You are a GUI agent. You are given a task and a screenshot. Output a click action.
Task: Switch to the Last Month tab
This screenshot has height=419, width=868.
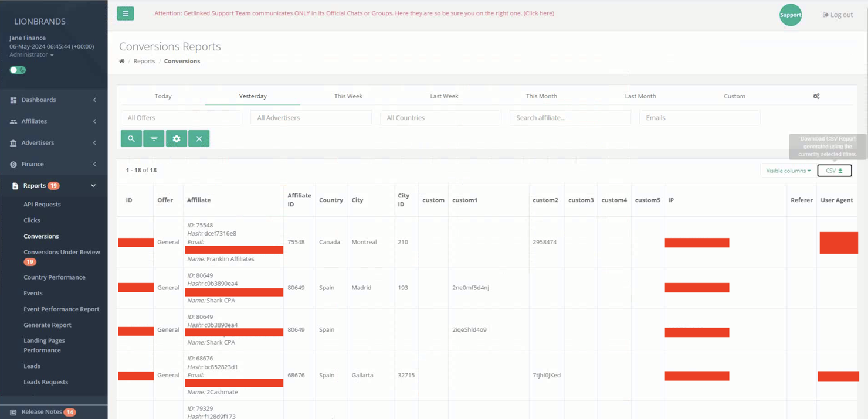tap(640, 96)
